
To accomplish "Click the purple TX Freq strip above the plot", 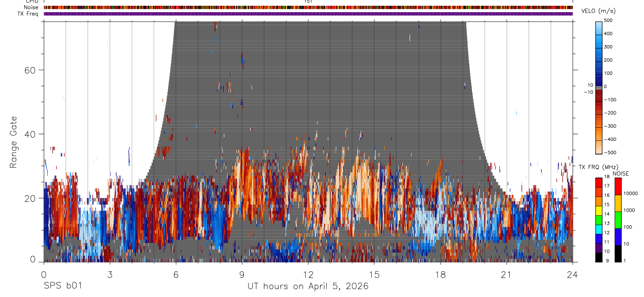I will [x=308, y=14].
